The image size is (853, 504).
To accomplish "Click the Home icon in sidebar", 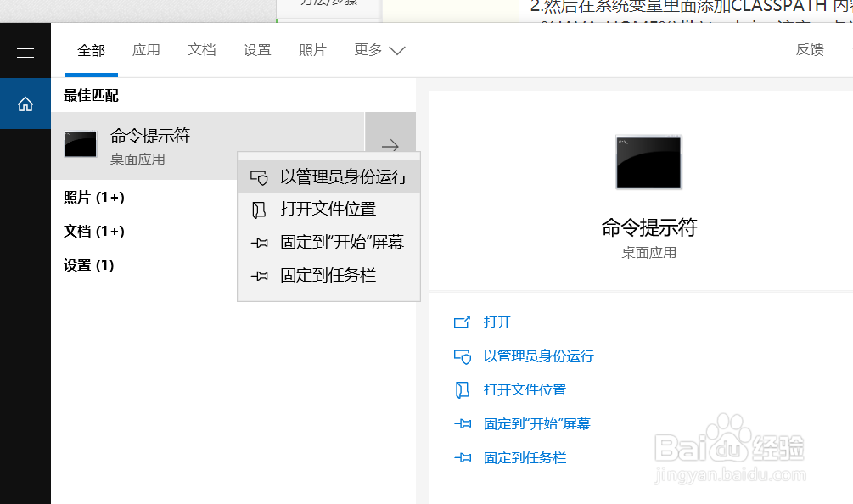I will (x=25, y=104).
